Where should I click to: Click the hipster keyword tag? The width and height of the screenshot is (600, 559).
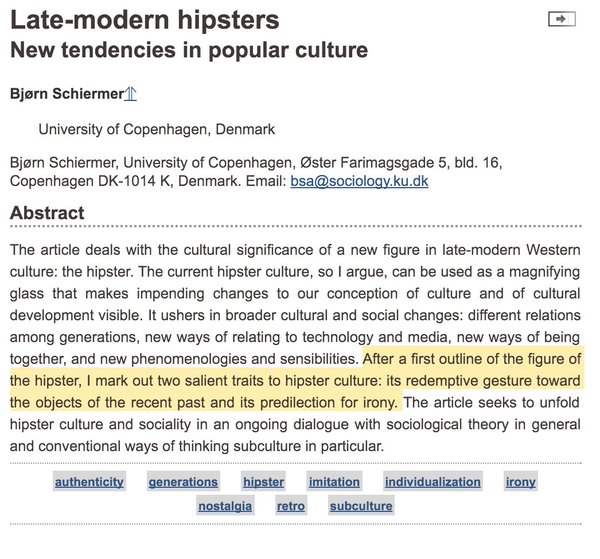coord(264,481)
